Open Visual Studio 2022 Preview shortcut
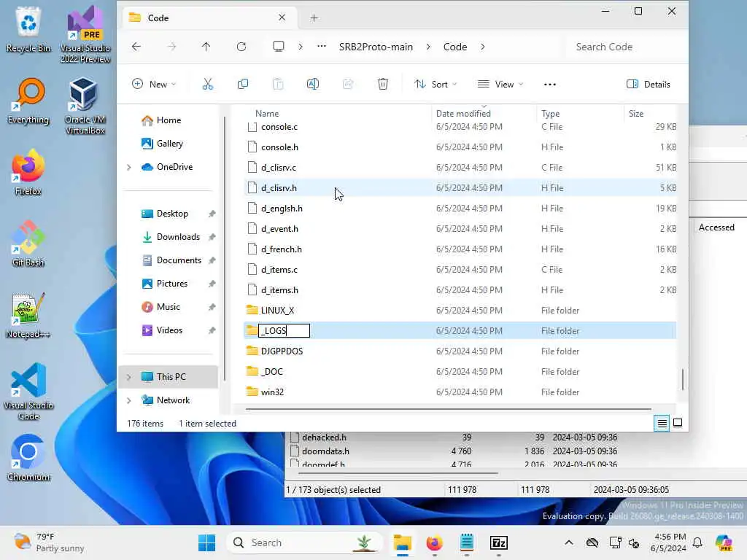Screen dimensions: 747x560 click(x=85, y=34)
